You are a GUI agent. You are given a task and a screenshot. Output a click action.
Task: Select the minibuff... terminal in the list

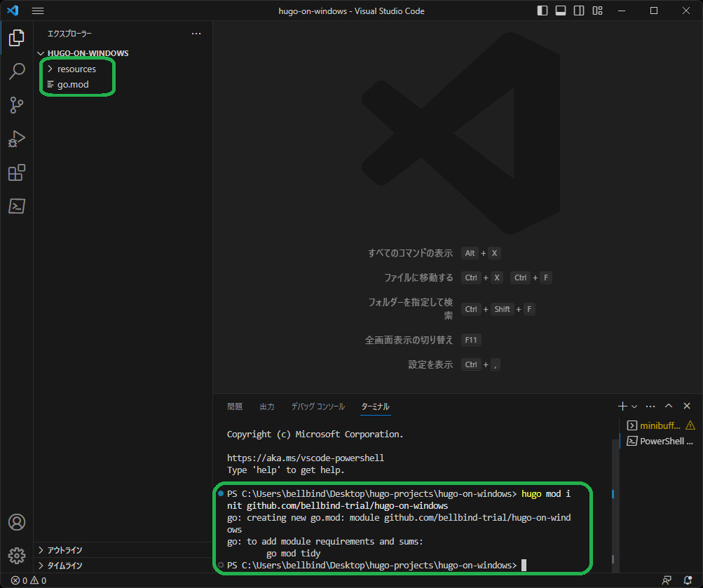tap(660, 426)
